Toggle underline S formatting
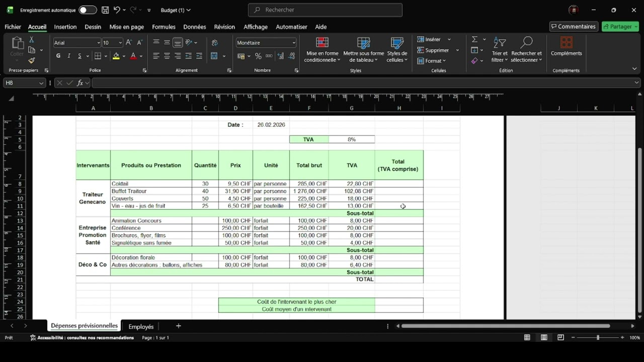This screenshot has height=362, width=644. (x=79, y=56)
